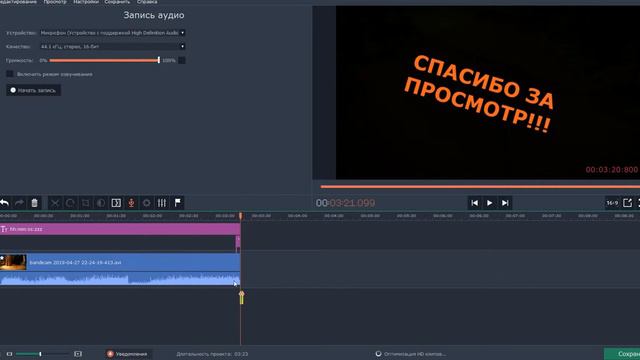This screenshot has height=360, width=640.
Task: Rotate the clip using the rotate icon
Action: tap(70, 203)
